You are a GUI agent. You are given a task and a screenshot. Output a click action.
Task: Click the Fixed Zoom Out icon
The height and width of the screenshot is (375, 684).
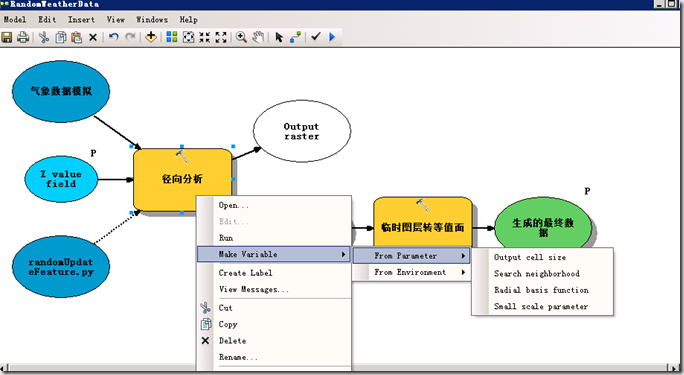(x=221, y=37)
